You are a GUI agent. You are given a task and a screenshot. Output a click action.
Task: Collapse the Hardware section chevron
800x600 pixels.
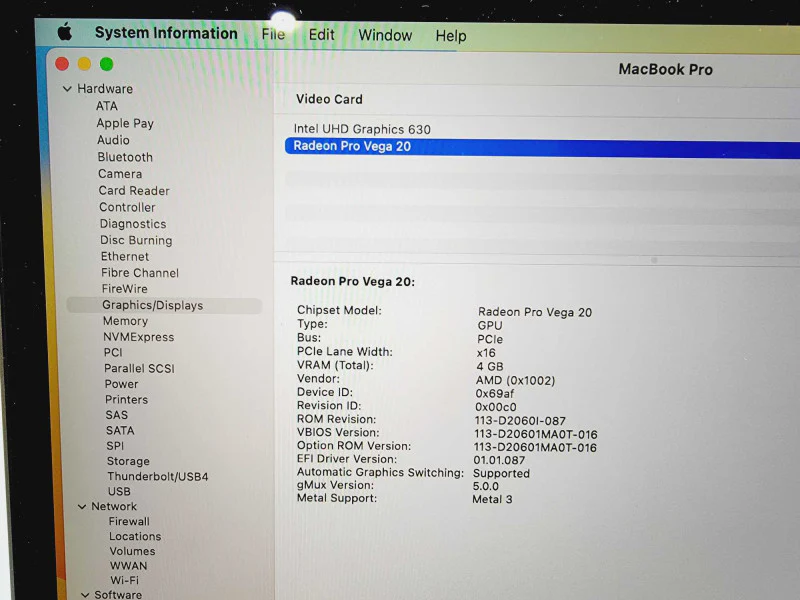click(67, 89)
